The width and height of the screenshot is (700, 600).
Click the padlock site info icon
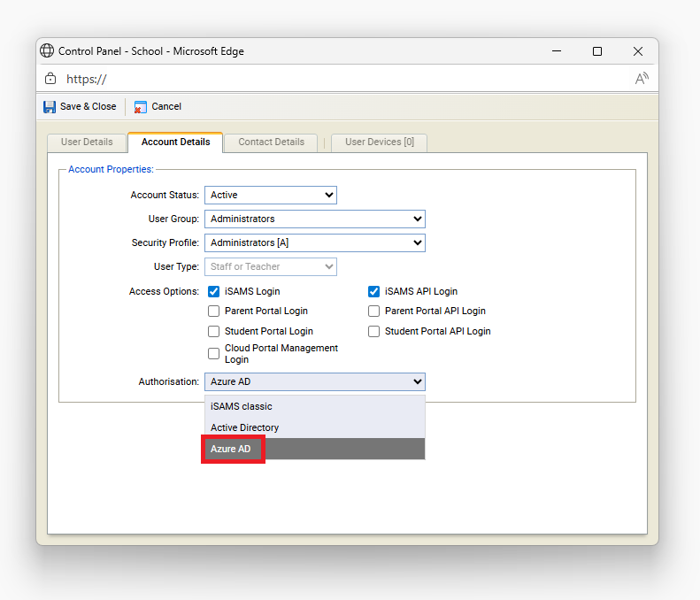tap(50, 79)
